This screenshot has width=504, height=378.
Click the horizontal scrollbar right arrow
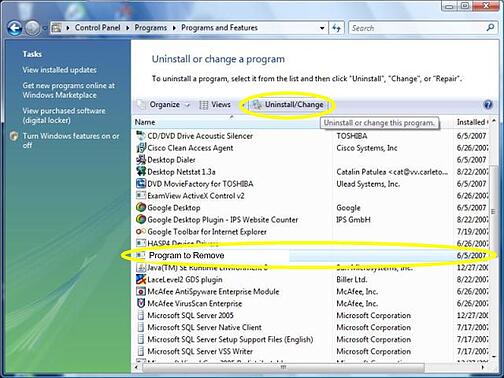click(x=483, y=367)
